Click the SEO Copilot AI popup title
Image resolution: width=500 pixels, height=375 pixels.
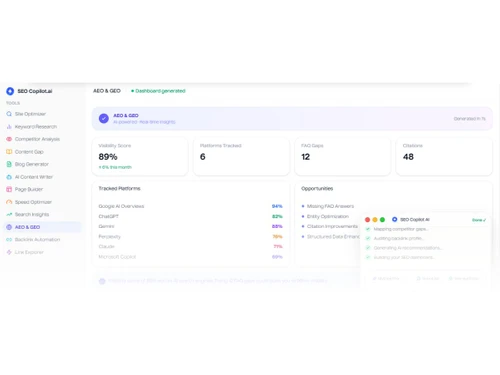(x=415, y=219)
